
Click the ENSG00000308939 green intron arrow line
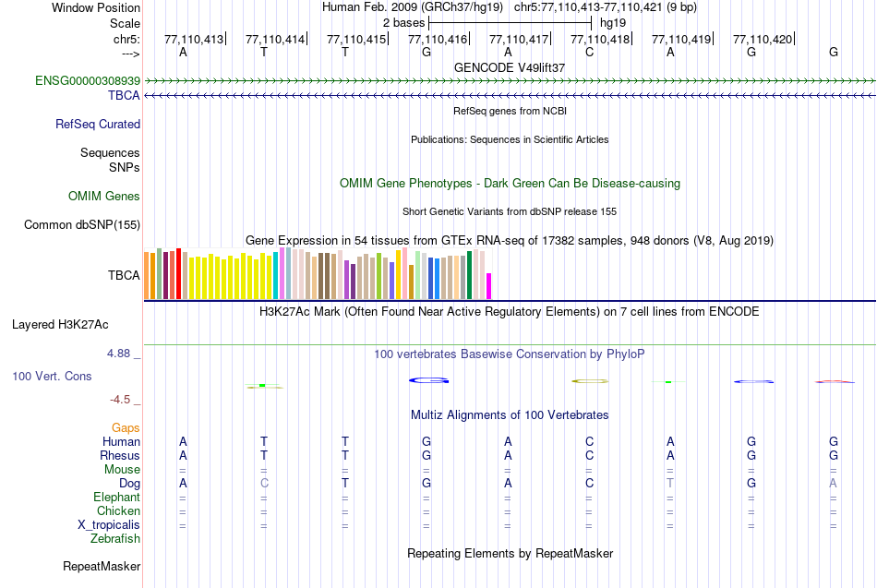point(510,81)
